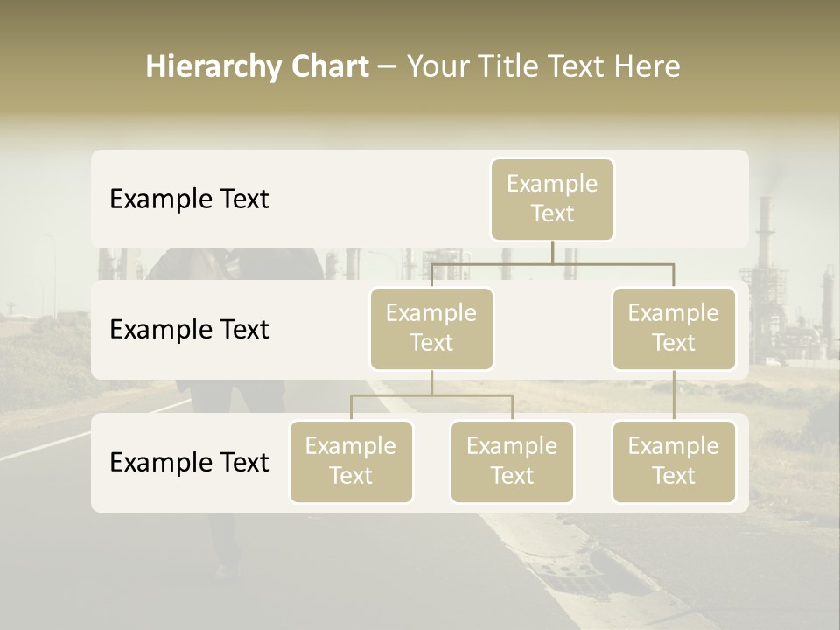840x630 pixels.
Task: Select the bottom row's left-side Example Text label
Action: (189, 462)
